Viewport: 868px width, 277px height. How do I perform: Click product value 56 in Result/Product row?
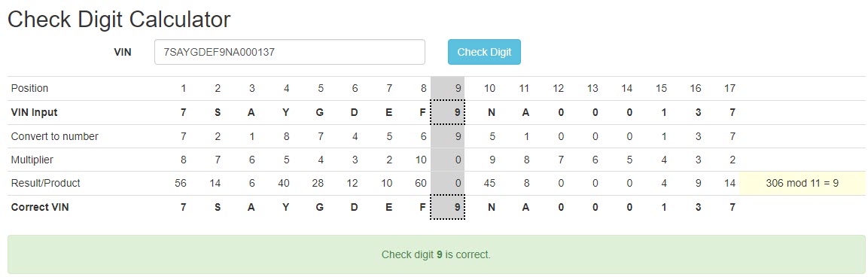point(181,184)
